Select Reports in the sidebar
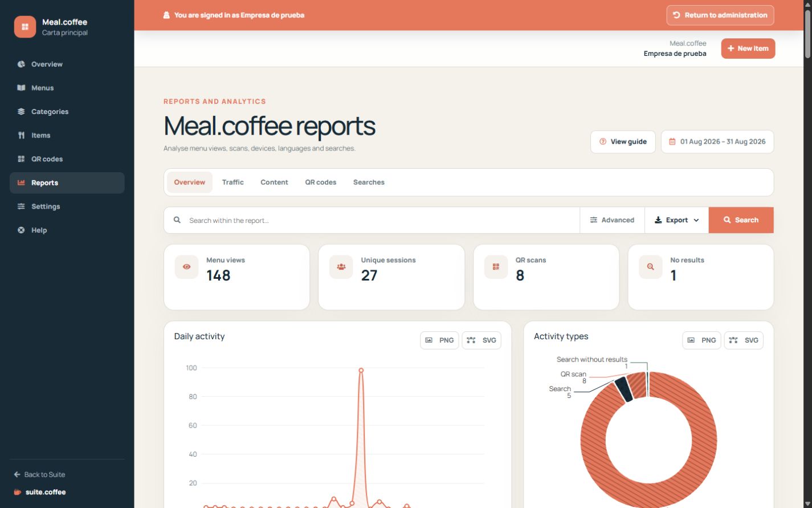This screenshot has height=508, width=812. tap(67, 183)
